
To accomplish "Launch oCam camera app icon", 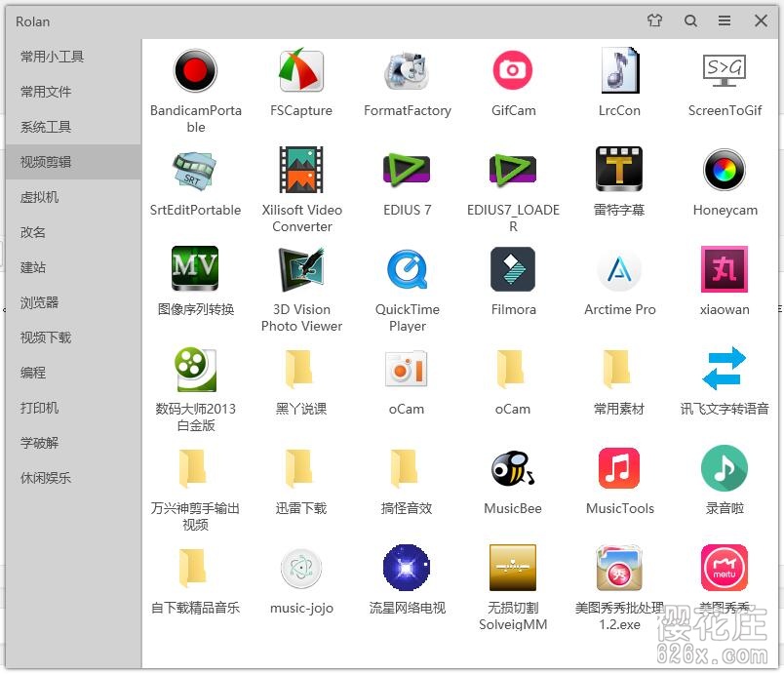I will point(407,369).
